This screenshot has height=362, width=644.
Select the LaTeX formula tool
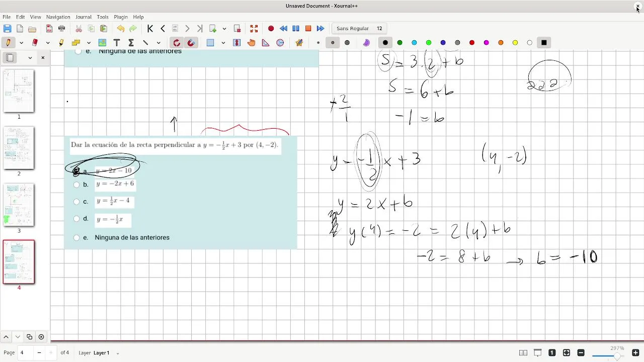tap(131, 43)
